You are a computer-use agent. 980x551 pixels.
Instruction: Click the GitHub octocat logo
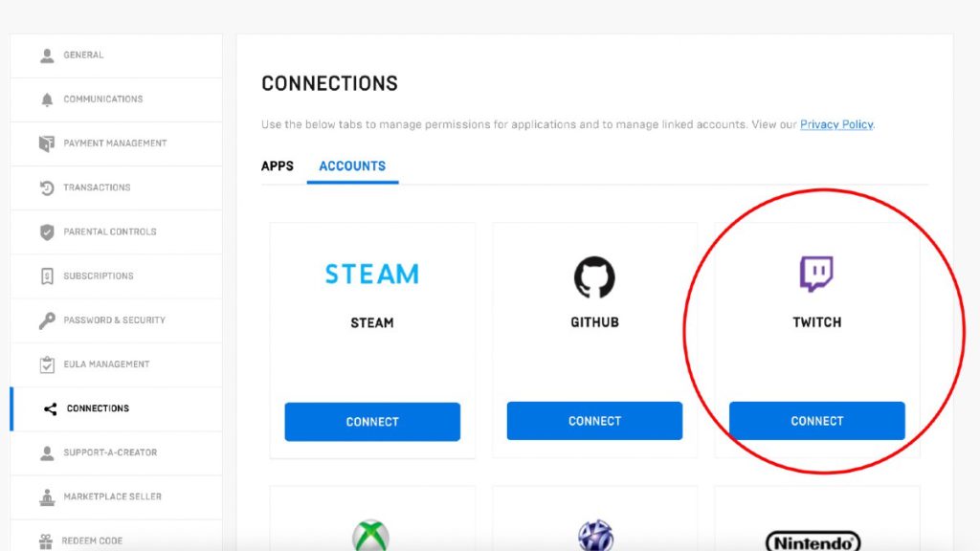pos(594,277)
